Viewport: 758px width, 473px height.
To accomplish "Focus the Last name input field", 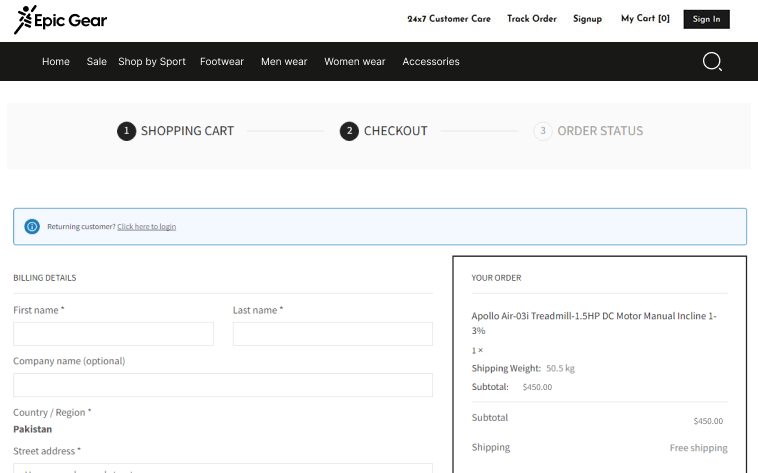I will tap(333, 334).
